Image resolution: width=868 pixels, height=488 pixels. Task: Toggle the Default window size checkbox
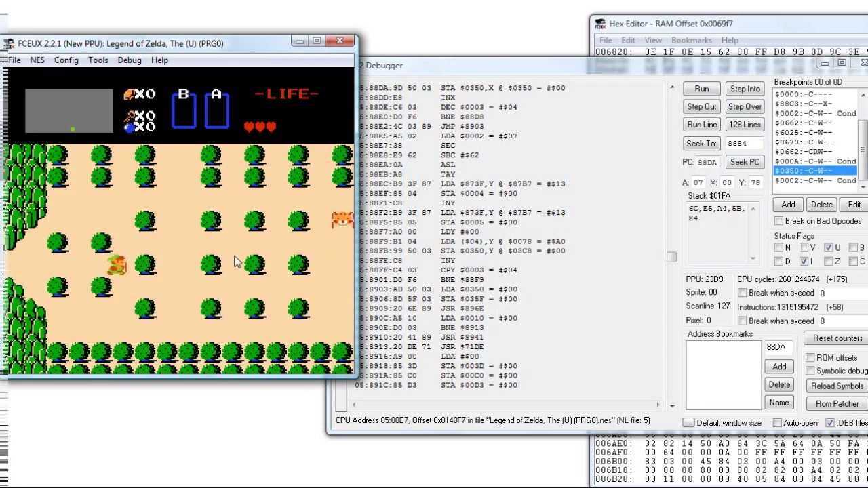point(689,422)
